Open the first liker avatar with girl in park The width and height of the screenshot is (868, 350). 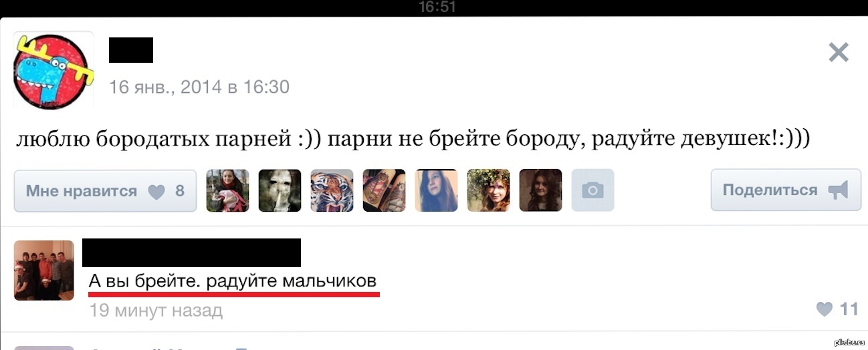click(x=227, y=190)
